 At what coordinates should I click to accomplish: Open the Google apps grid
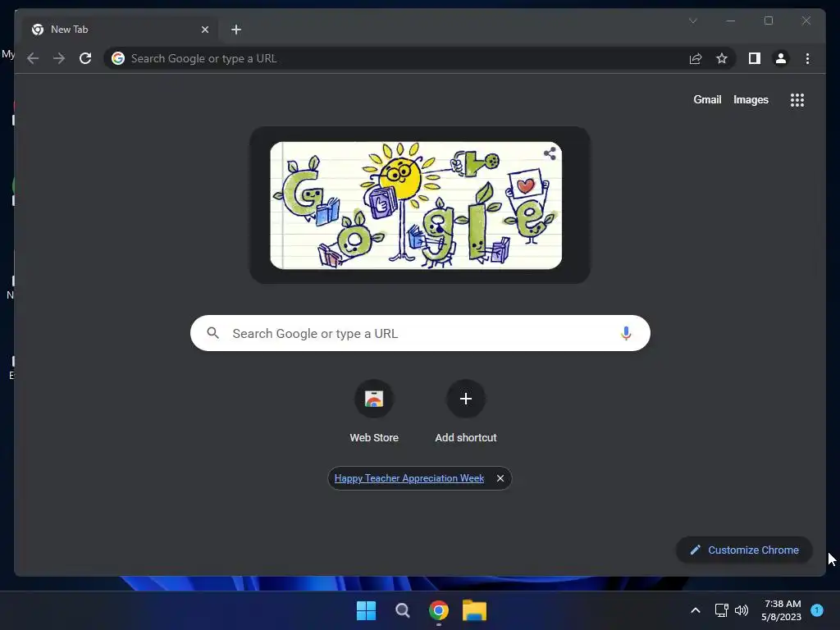797,100
